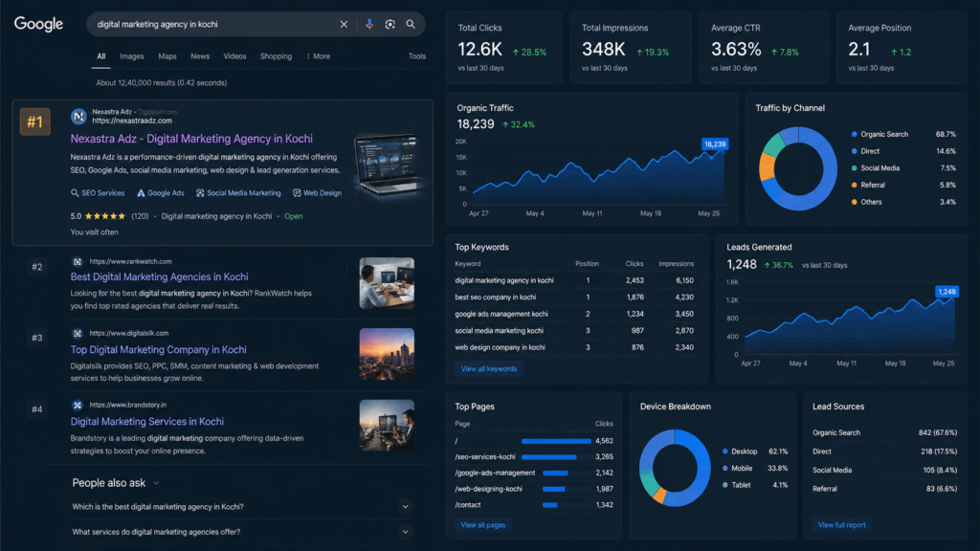
Task: Click the Traffic by Channel donut chart
Action: [x=797, y=168]
